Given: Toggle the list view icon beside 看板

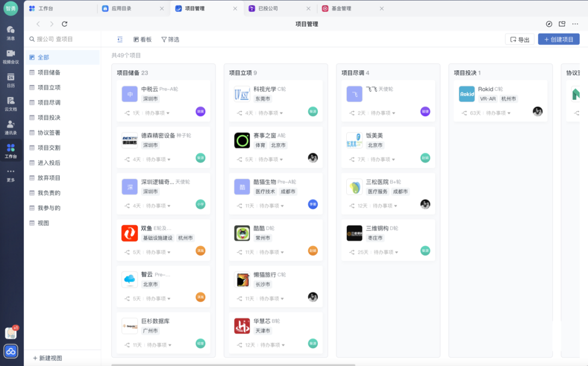Looking at the screenshot, I should click(x=120, y=39).
